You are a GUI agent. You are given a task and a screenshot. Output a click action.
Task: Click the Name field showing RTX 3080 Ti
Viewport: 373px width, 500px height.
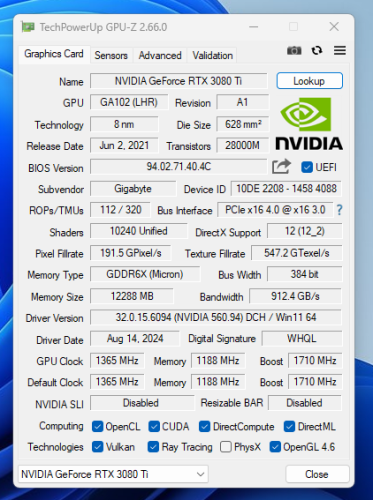pyautogui.click(x=178, y=81)
